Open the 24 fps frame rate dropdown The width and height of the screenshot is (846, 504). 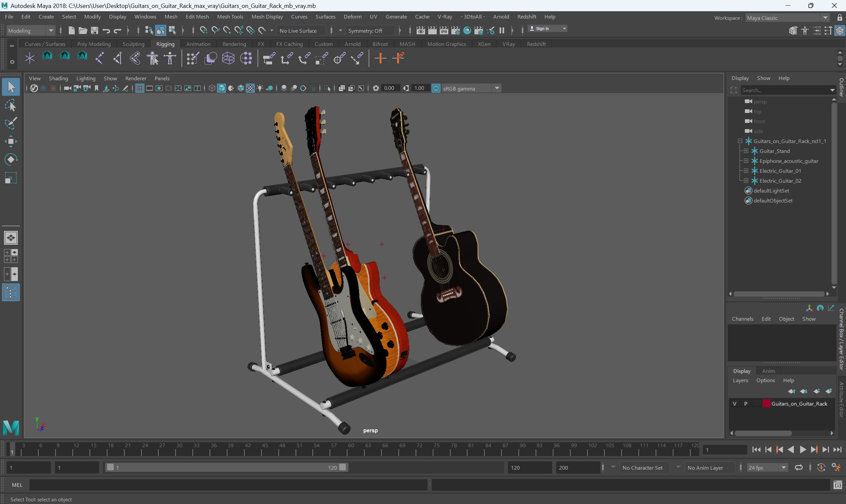pyautogui.click(x=767, y=468)
